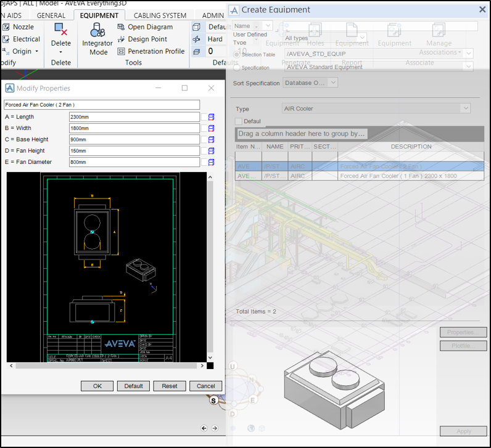This screenshot has height=448, width=491.
Task: Open the Penetration Profile icon
Action: 121,51
